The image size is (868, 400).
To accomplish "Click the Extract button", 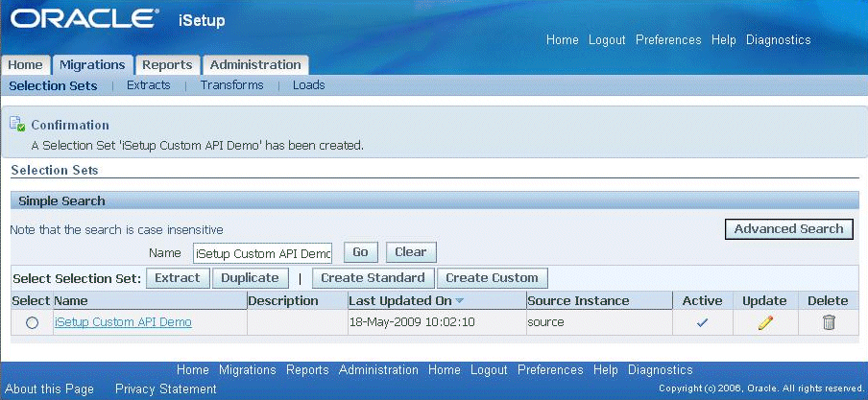I will tap(177, 278).
